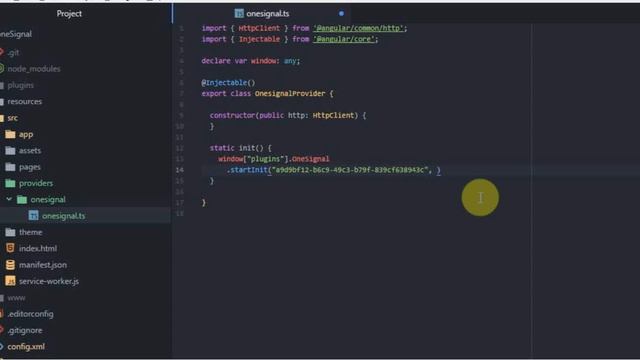The image size is (640, 360).
Task: Open service-worker.js file
Action: [x=49, y=281]
